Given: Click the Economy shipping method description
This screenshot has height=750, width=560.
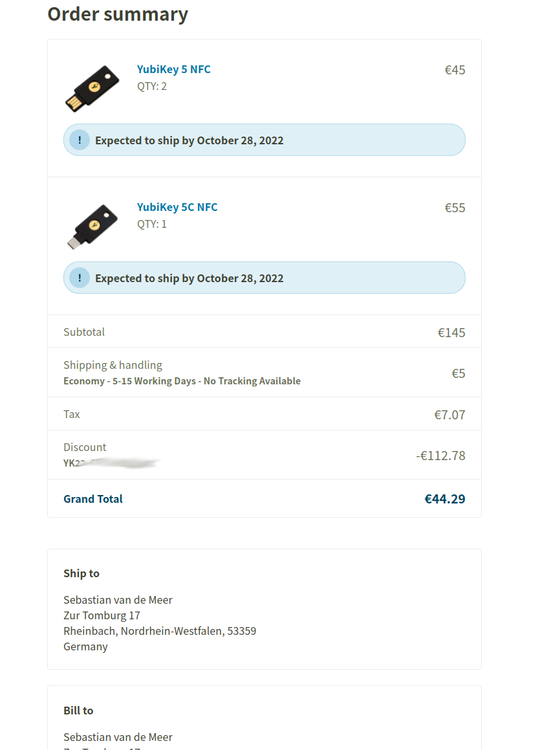Looking at the screenshot, I should [x=182, y=381].
